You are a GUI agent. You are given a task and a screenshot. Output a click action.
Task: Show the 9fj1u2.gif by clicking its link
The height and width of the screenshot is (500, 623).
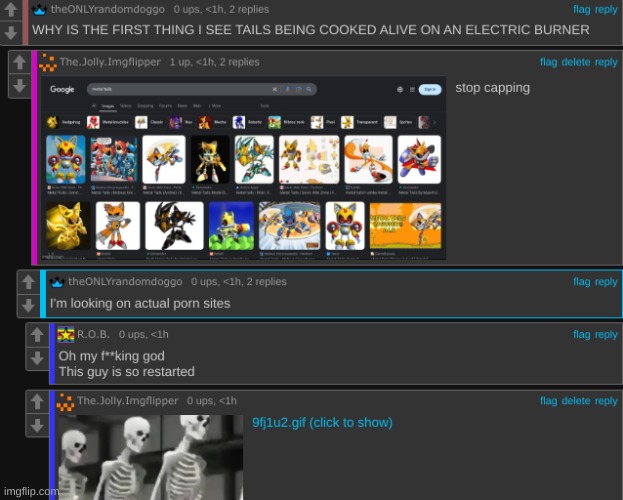tap(322, 422)
